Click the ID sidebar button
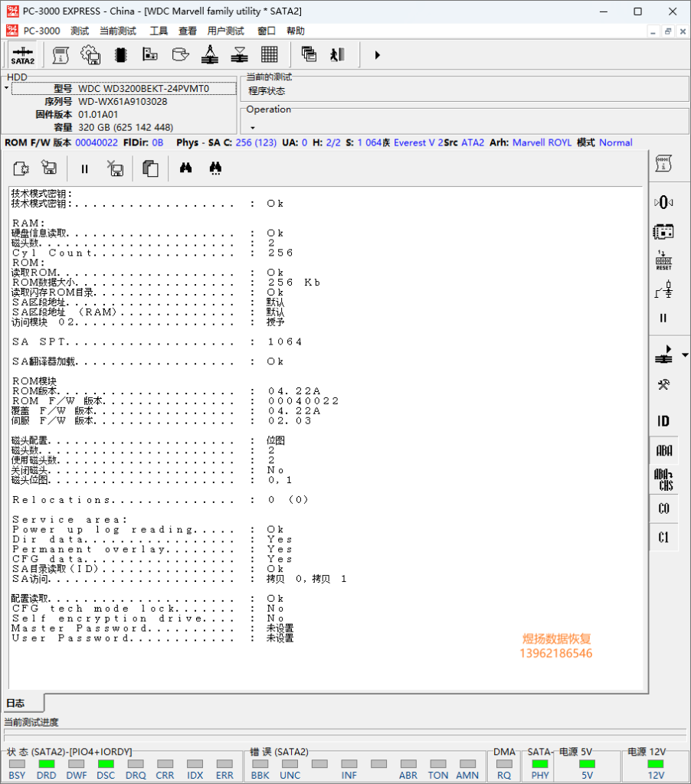Viewport: 691px width, 784px height. pyautogui.click(x=663, y=422)
